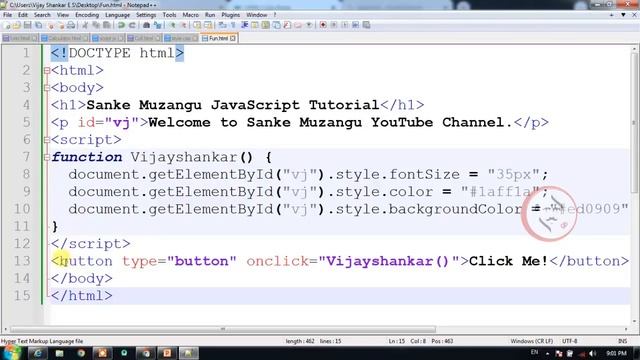The image size is (640, 360).
Task: Click the 'Windows (CR LF)' status bar entry
Action: [531, 341]
